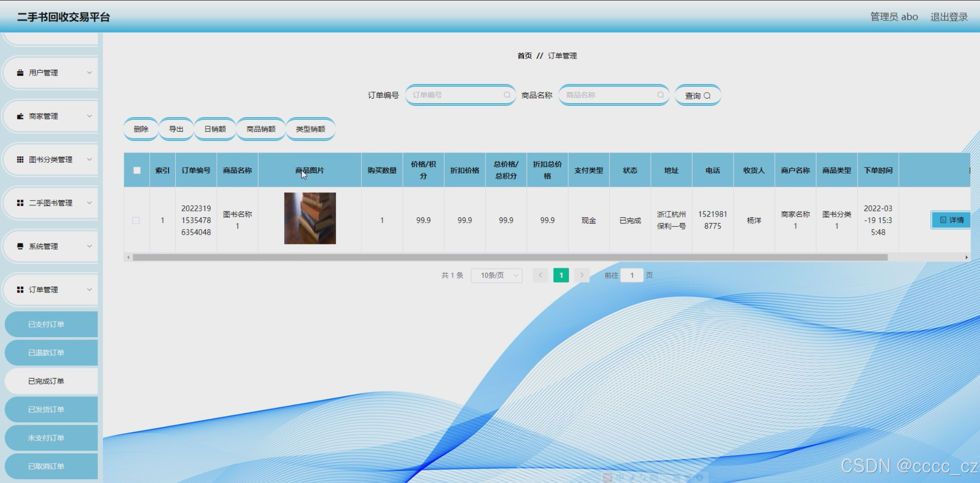Click 退出登录 link
Screen dimensions: 980x483
(x=949, y=17)
